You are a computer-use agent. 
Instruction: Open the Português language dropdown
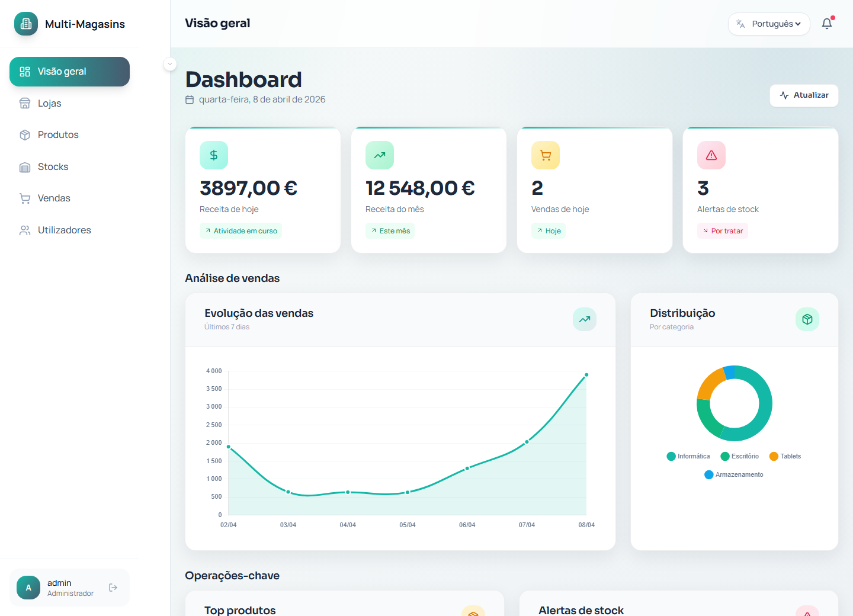pos(769,24)
